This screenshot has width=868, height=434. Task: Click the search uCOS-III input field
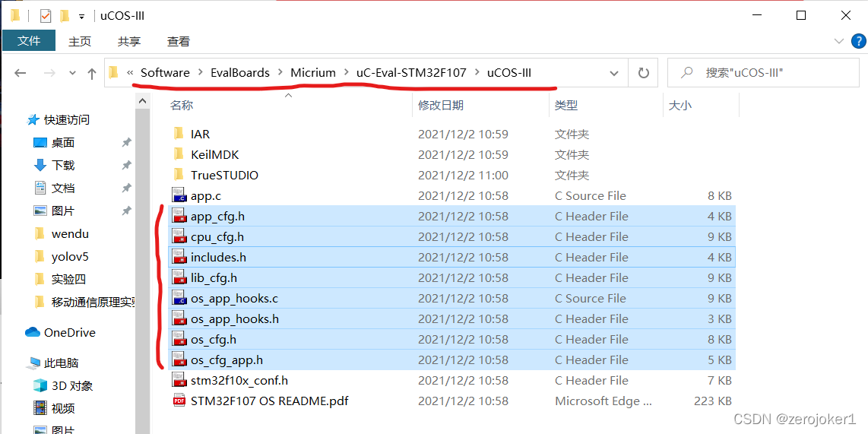pyautogui.click(x=763, y=72)
